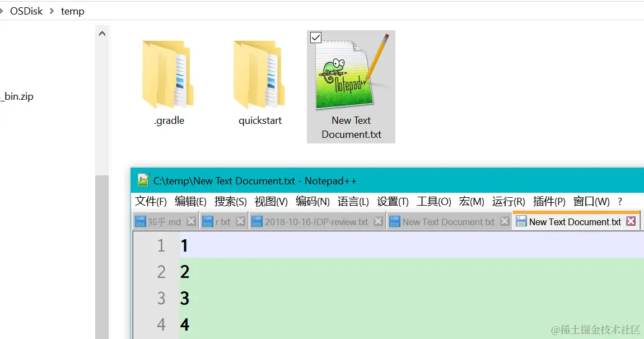Click the Notepad++ title bar app icon
Image resolution: width=644 pixels, height=339 pixels.
pyautogui.click(x=143, y=180)
